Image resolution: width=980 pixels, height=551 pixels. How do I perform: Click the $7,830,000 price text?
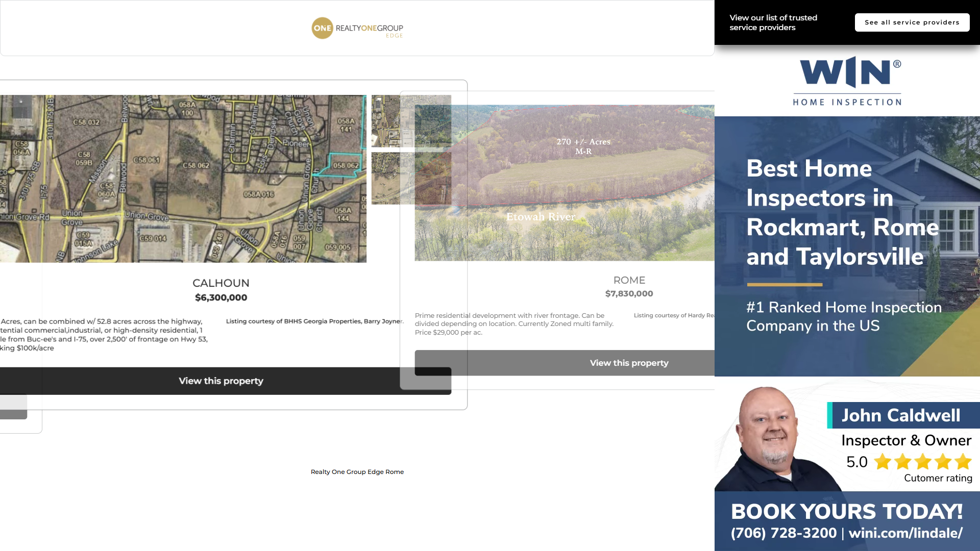[629, 293]
